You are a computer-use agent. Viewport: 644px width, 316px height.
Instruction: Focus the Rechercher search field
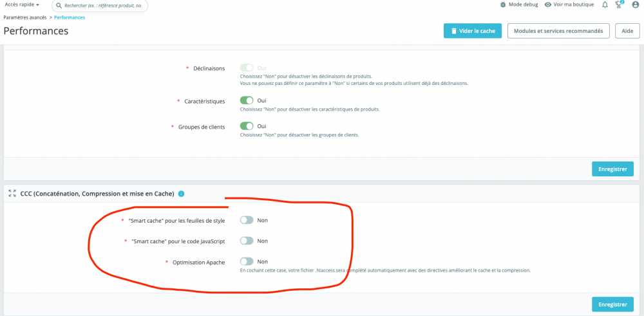coord(99,6)
